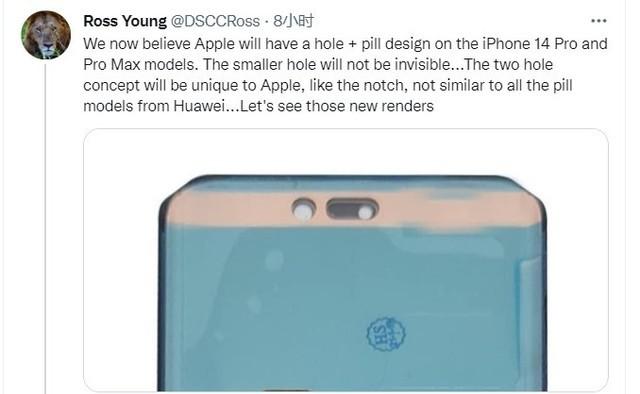Image resolution: width=640 pixels, height=394 pixels.
Task: Click the "Let's see those new renders" phrase
Action: click(337, 106)
